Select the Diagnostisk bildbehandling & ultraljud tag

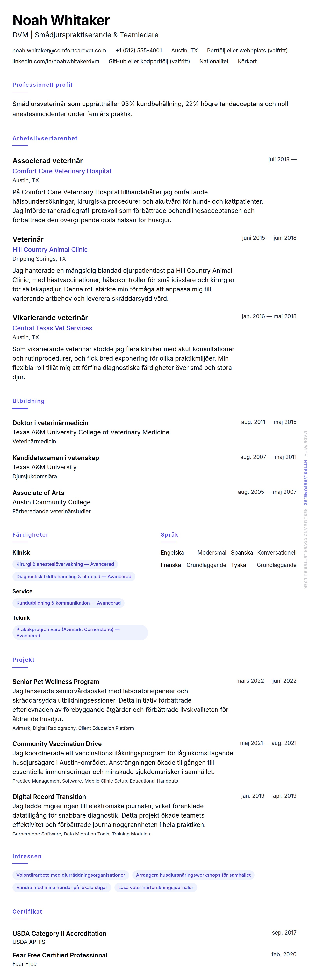tap(74, 577)
